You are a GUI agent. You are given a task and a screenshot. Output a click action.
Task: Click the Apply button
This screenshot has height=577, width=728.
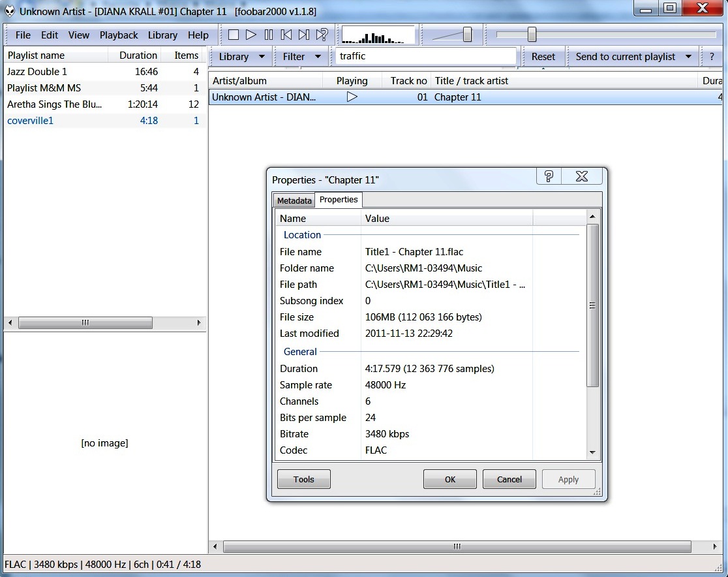click(568, 479)
